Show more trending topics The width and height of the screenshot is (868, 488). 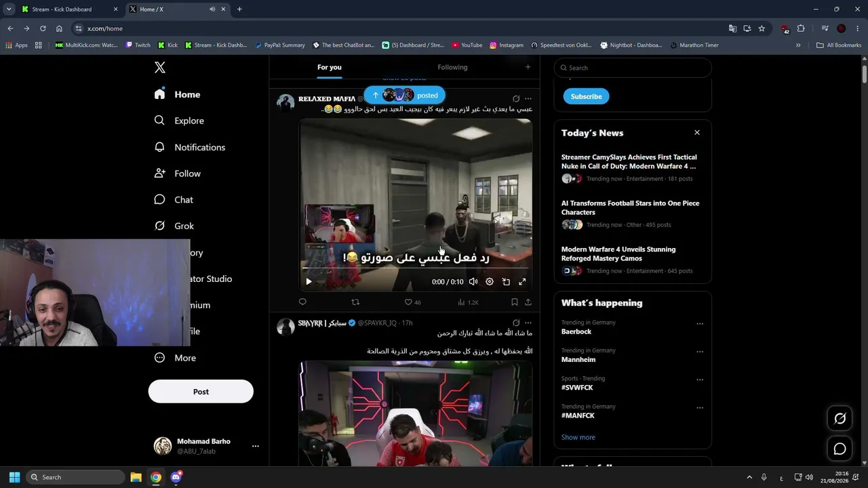tap(578, 437)
